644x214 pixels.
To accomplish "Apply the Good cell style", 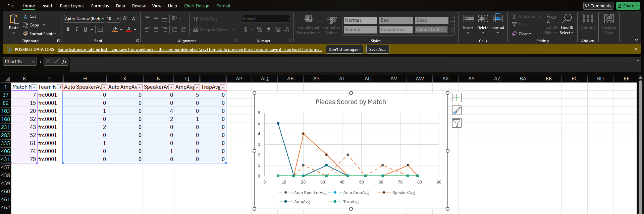I will (431, 20).
